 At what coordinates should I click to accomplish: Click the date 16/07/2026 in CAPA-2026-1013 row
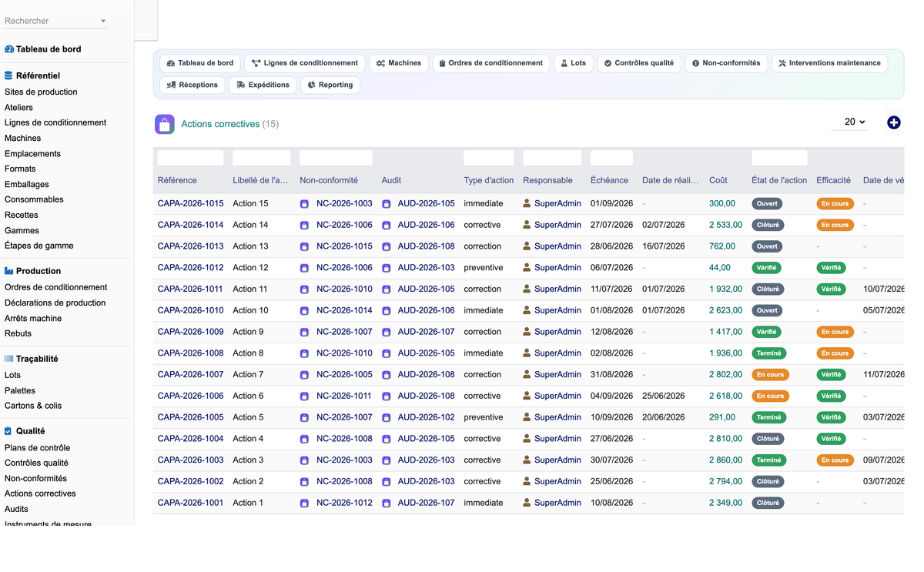[x=663, y=246]
